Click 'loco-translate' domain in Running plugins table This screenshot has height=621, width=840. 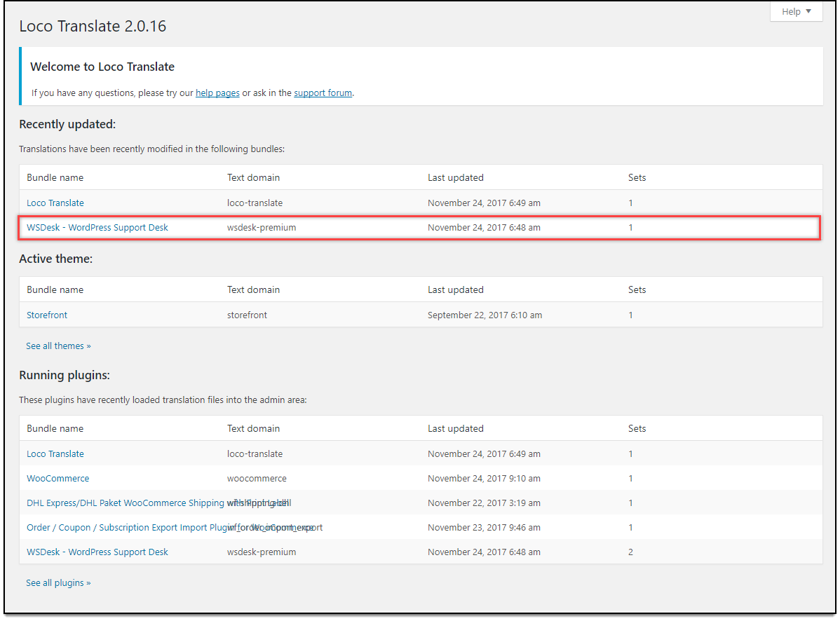pyautogui.click(x=255, y=454)
